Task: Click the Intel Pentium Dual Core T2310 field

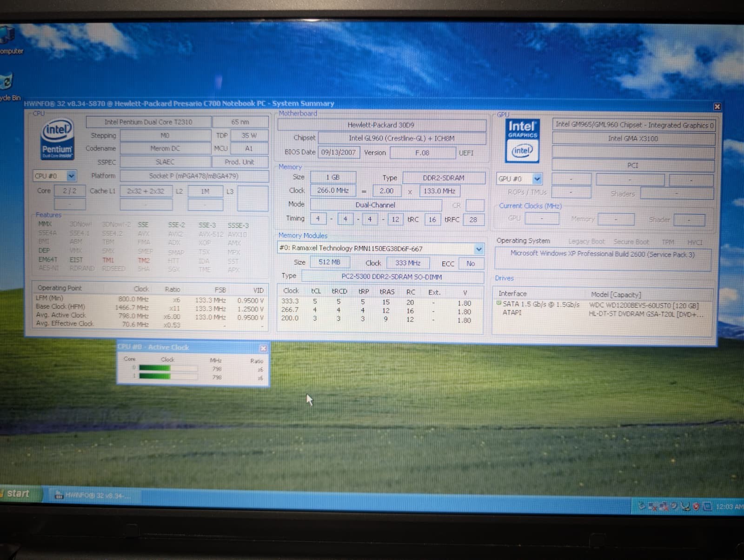Action: pos(148,122)
